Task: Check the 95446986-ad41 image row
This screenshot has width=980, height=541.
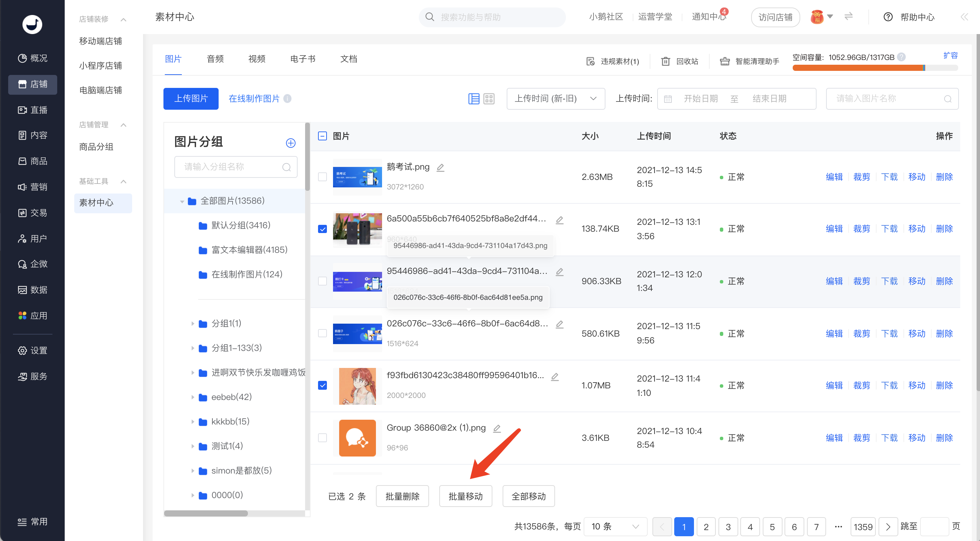Action: tap(322, 281)
